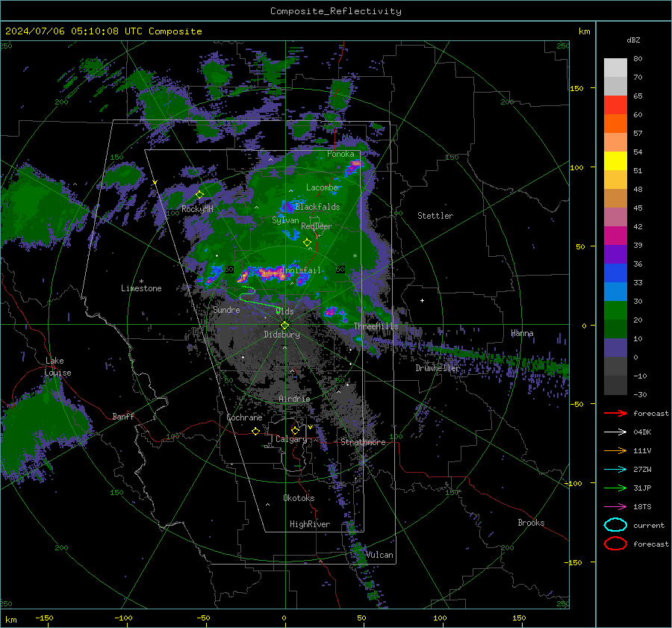Select the Lacombe map label
The height and width of the screenshot is (628, 672).
(x=322, y=187)
